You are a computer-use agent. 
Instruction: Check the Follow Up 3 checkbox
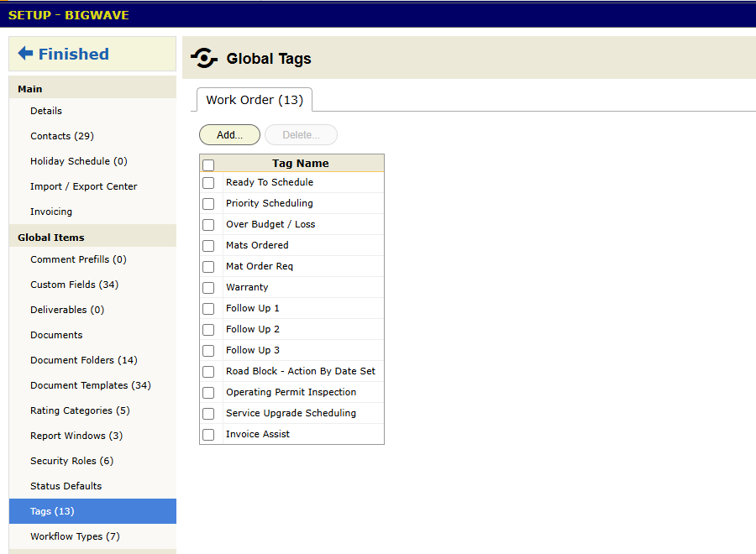point(208,351)
